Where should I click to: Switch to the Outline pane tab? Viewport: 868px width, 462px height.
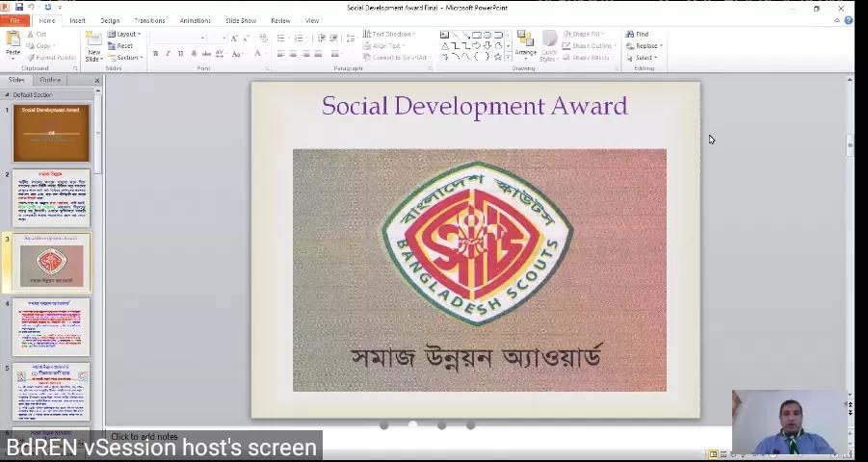point(50,80)
